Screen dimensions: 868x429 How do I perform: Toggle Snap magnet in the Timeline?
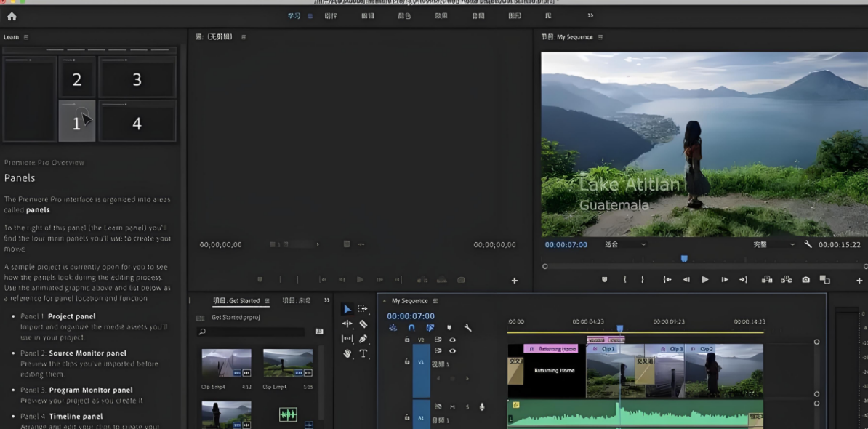[x=411, y=328]
